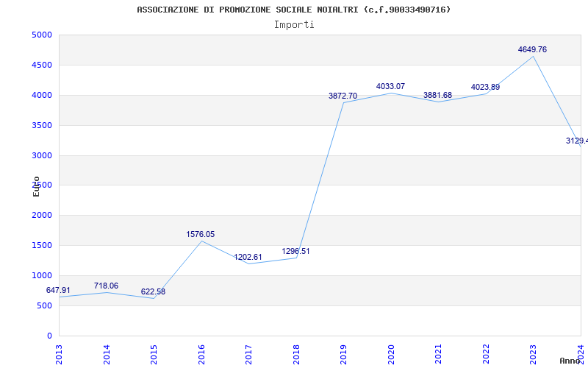Viewport: 588px width, 368px height.
Task: Click the x-axis year 2015
Action: click(x=154, y=354)
